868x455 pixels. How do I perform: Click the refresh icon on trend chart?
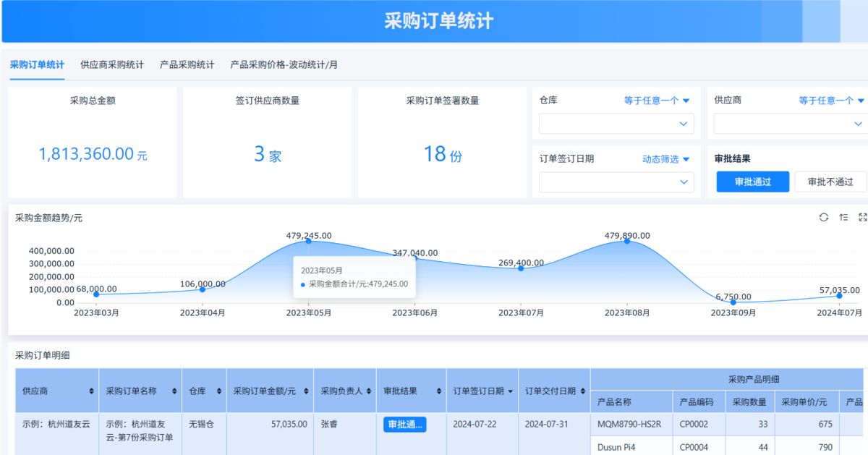(823, 217)
